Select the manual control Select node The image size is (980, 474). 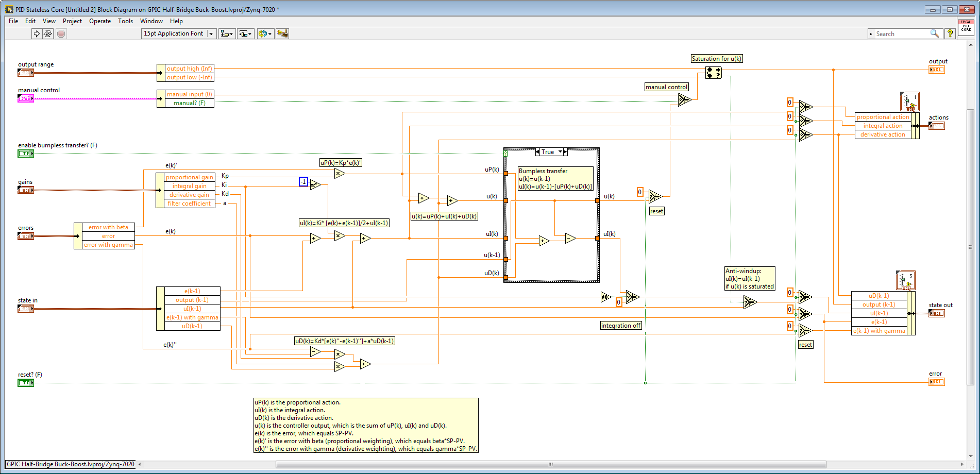tap(684, 99)
